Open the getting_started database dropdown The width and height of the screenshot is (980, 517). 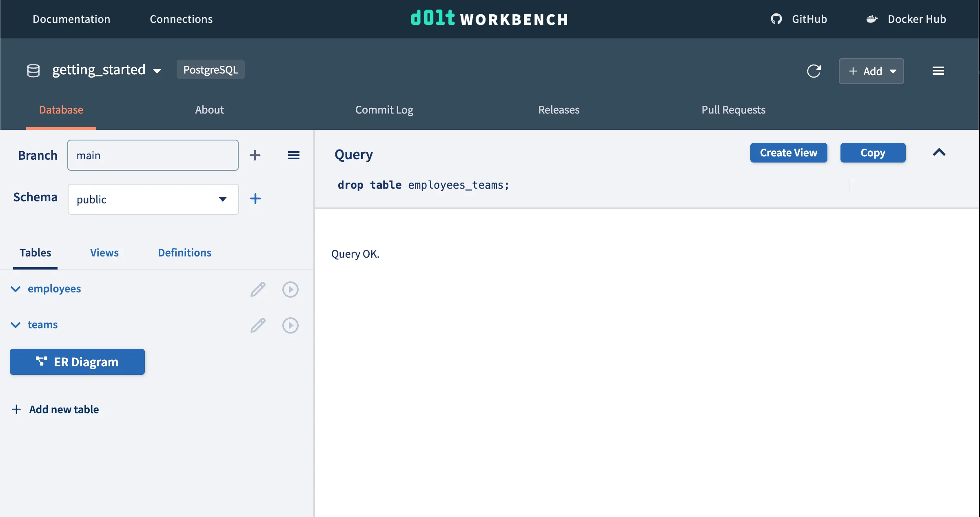[x=106, y=70]
